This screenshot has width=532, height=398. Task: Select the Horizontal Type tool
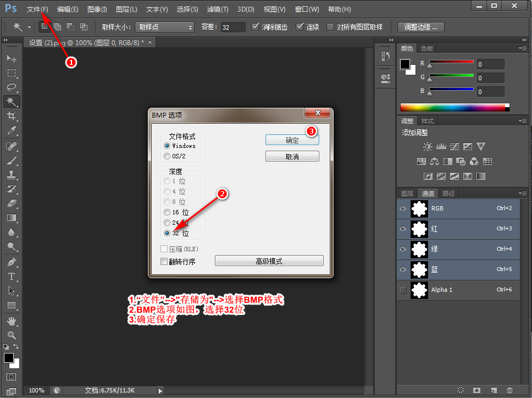[x=12, y=277]
